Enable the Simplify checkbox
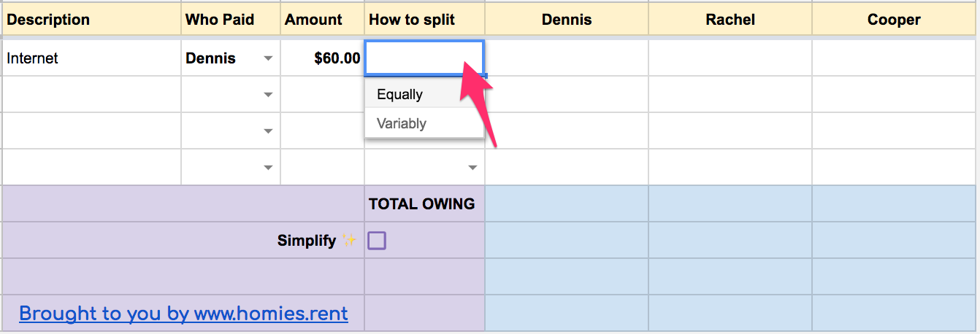 coord(377,241)
